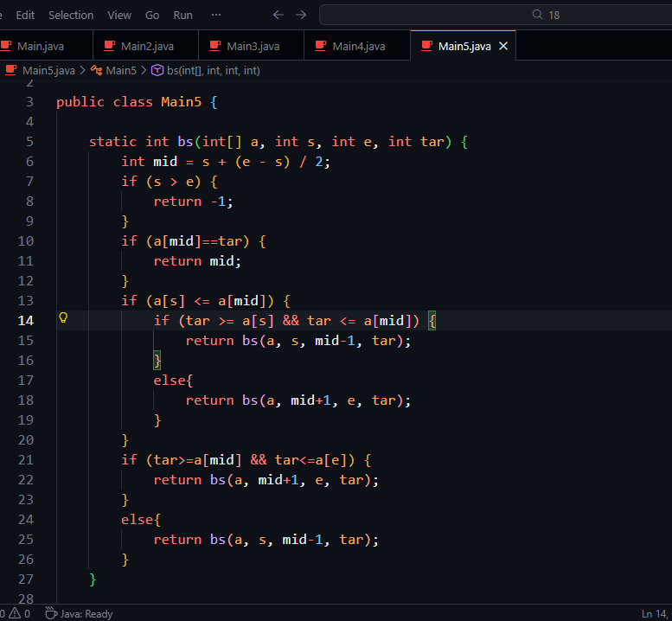The height and width of the screenshot is (621, 672).
Task: Click line number 5 in the gutter
Action: coord(29,142)
